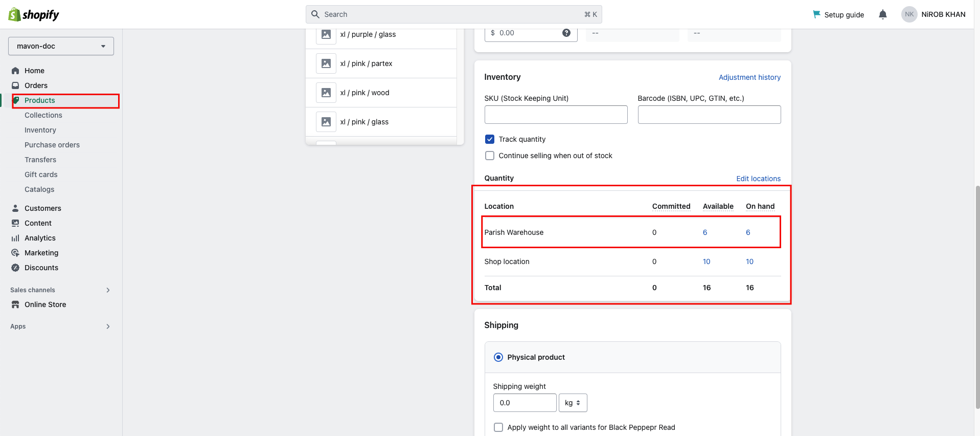The height and width of the screenshot is (436, 980).
Task: Click the Shipping weight input field
Action: [525, 403]
